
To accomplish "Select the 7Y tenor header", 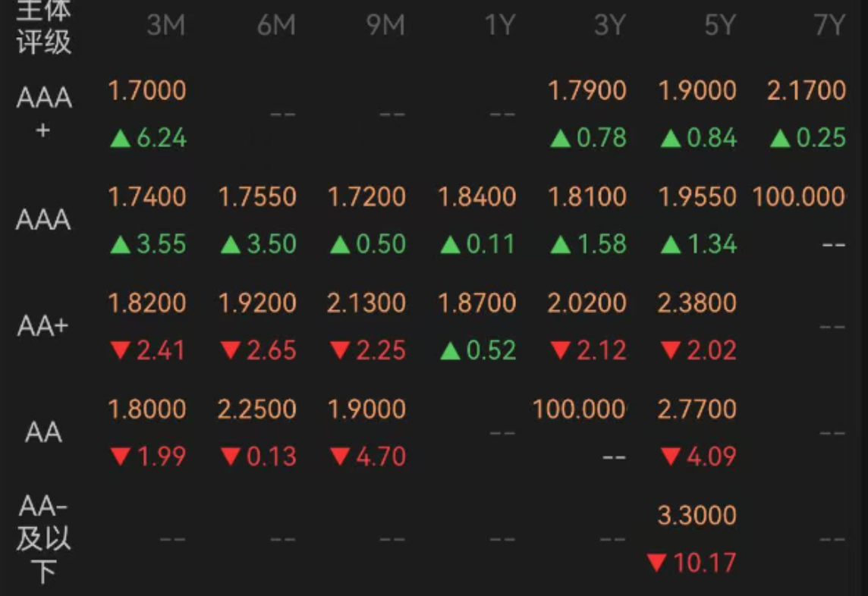I will pos(829,26).
